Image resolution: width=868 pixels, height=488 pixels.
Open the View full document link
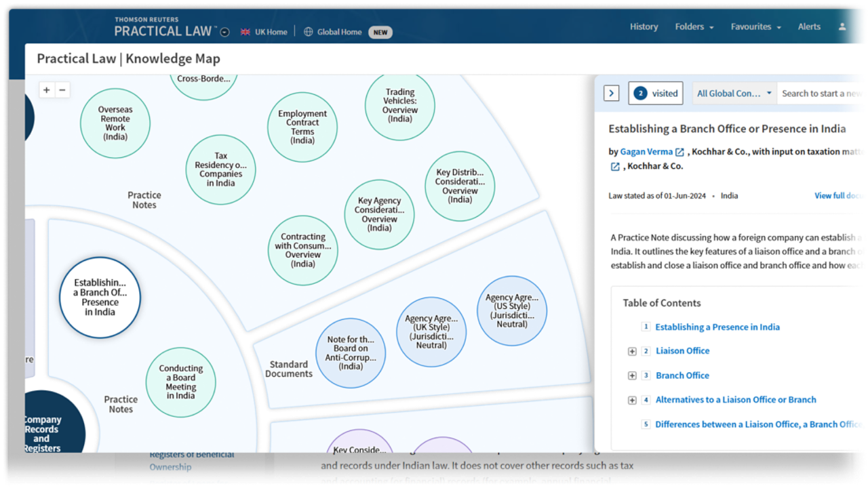point(840,196)
